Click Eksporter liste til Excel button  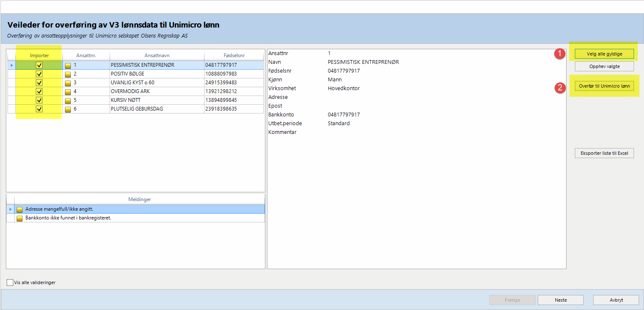(604, 153)
